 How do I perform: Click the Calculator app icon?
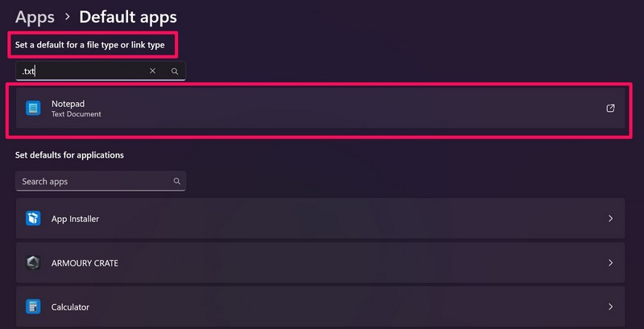click(x=33, y=306)
